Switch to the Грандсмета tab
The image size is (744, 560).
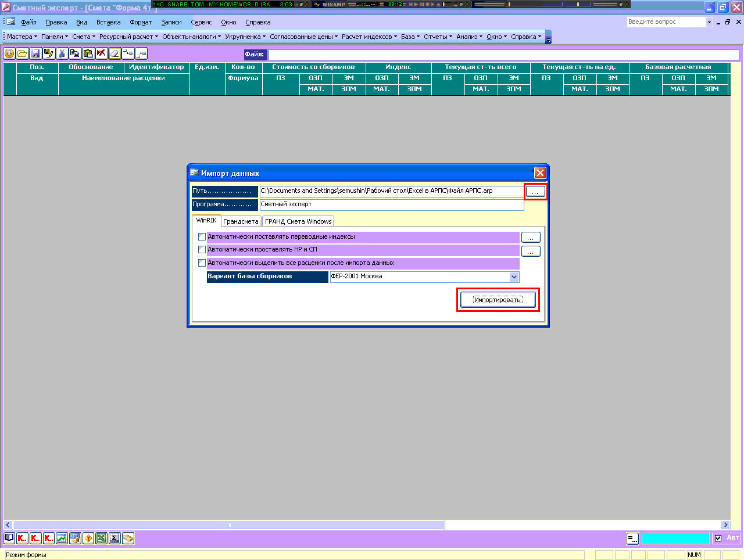tap(241, 221)
